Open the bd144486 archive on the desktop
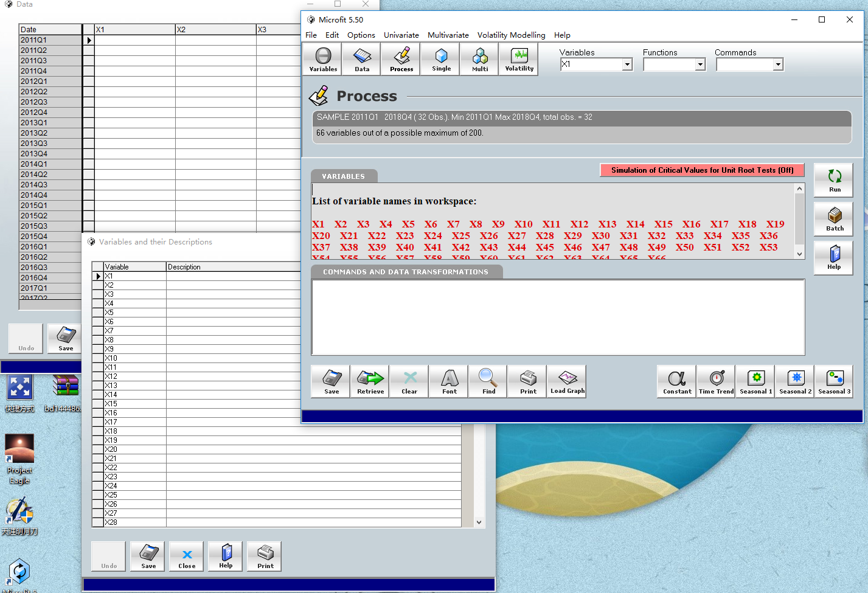 [x=63, y=394]
